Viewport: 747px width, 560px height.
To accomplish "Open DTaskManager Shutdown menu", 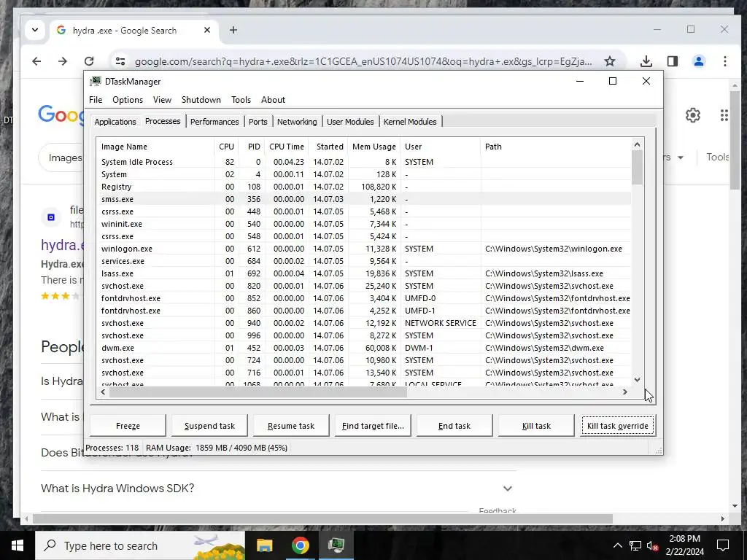I will click(201, 99).
